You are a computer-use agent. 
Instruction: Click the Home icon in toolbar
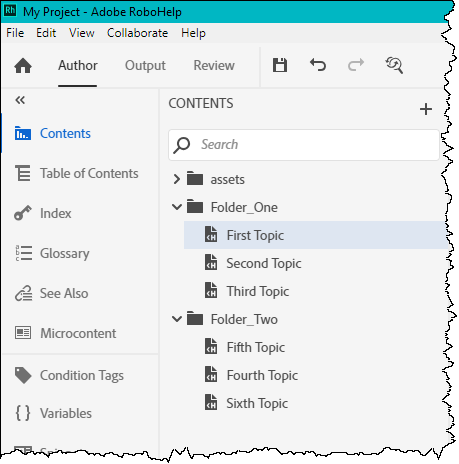[23, 65]
